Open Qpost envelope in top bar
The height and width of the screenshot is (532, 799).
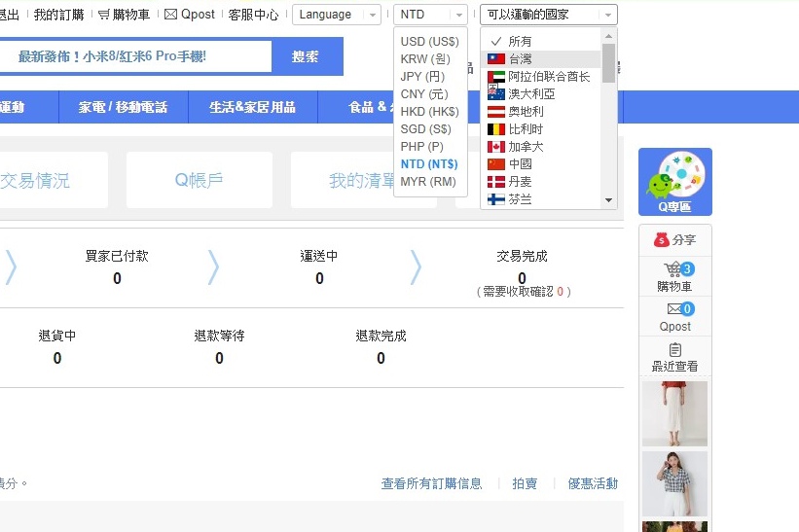coord(190,15)
